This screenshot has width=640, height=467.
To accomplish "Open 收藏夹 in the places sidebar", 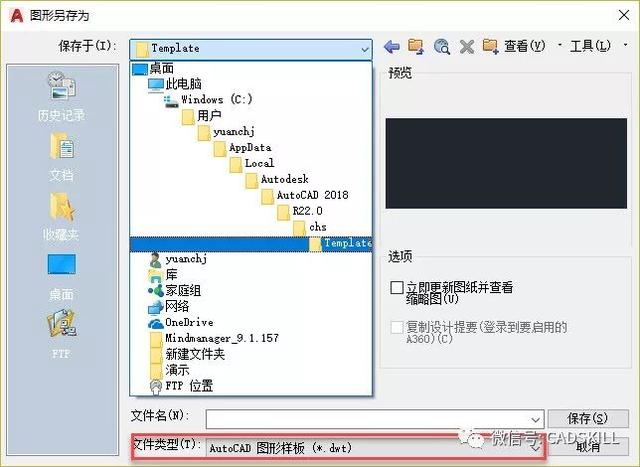I will [x=61, y=217].
